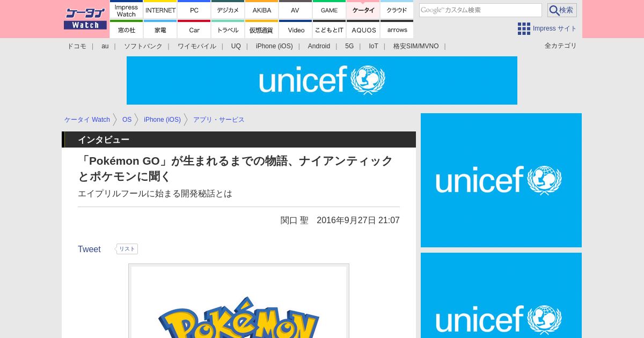Open the クラウド tab
644x338 pixels.
(x=397, y=10)
